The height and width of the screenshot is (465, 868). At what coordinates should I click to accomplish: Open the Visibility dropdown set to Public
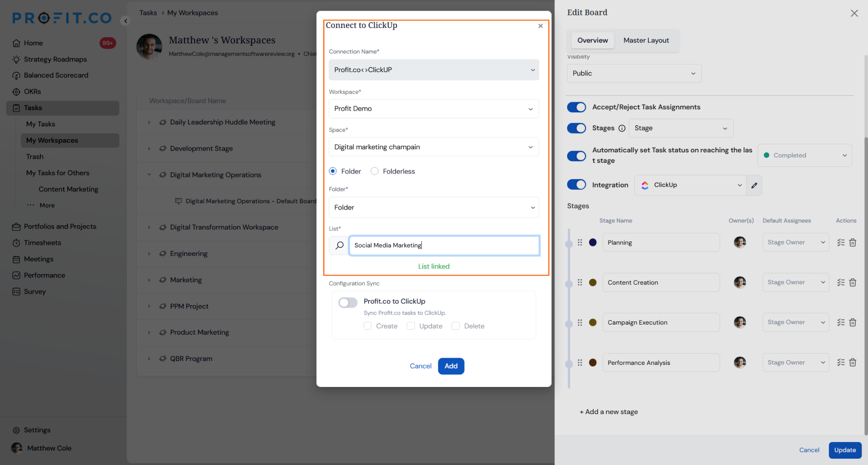pyautogui.click(x=634, y=73)
